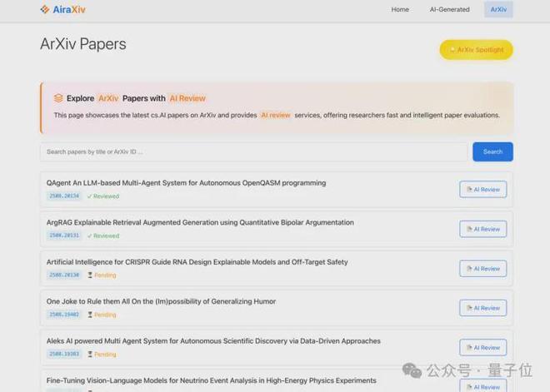Focus the search papers by title input

pos(254,151)
